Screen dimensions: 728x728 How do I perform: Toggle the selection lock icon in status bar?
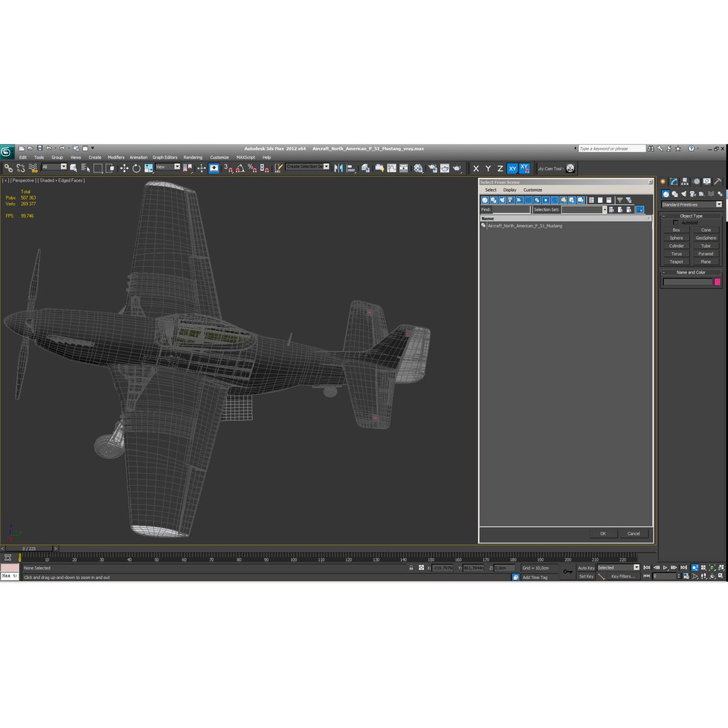411,568
